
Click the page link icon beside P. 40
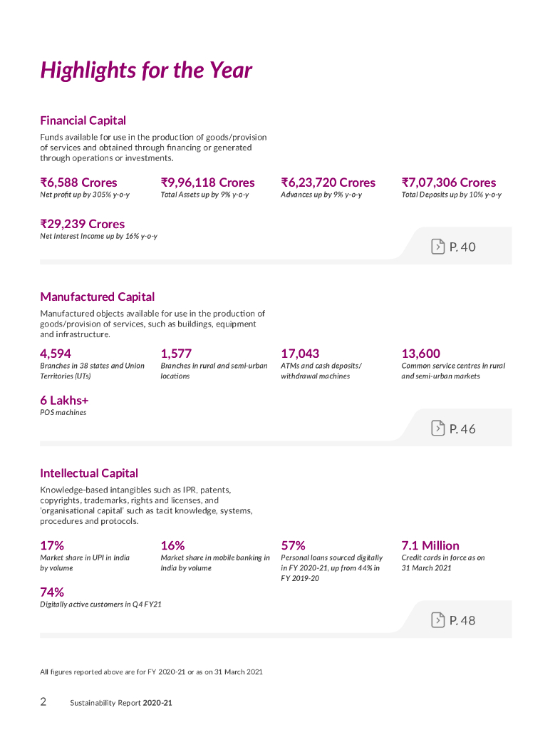437,246
